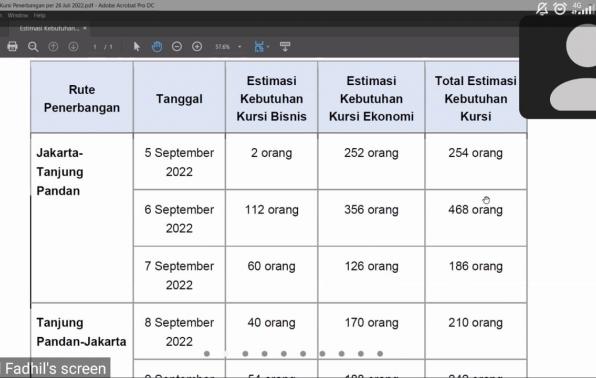Click Total Estimasi Kebutuhan Kursi header
The height and width of the screenshot is (378, 596).
click(476, 98)
